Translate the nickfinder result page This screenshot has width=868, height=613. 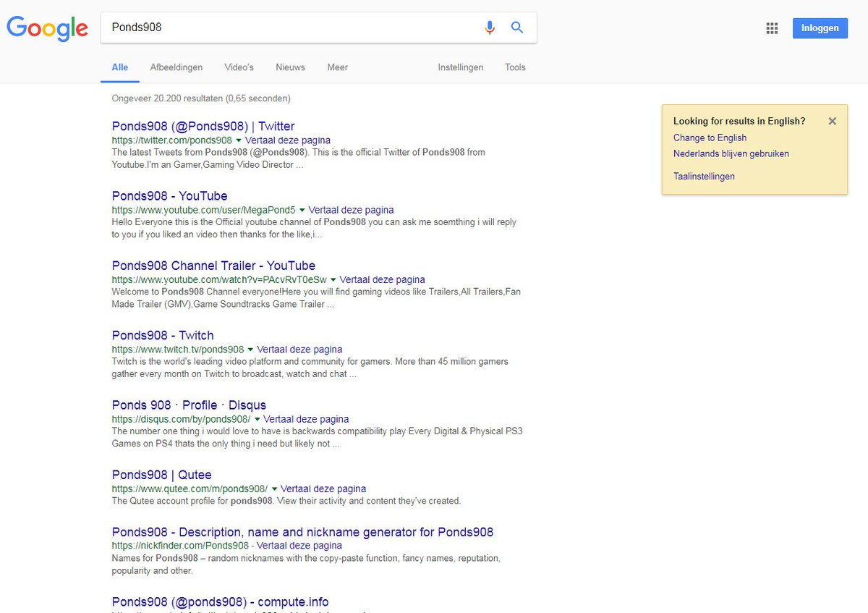299,546
